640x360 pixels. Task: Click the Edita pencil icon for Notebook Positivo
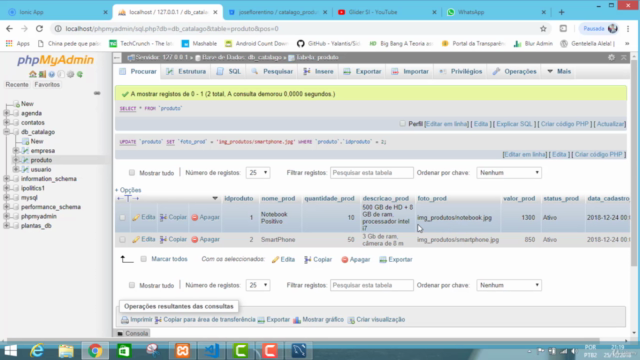pyautogui.click(x=136, y=218)
